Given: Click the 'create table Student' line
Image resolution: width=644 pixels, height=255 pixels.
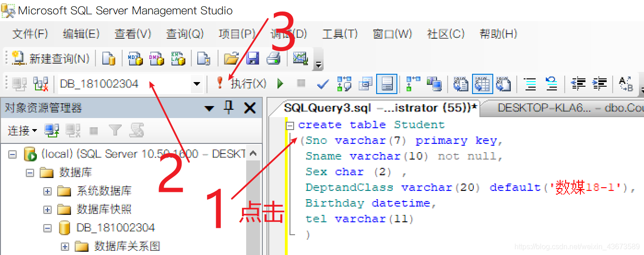Looking at the screenshot, I should coord(372,125).
